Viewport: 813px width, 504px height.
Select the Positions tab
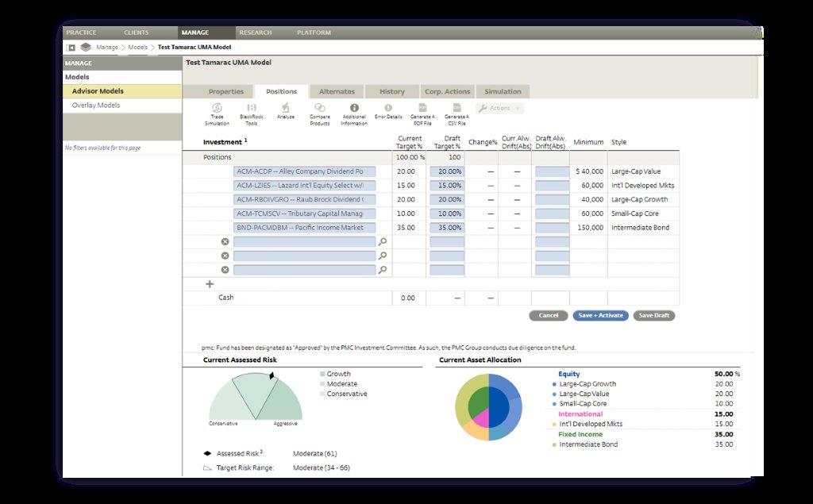282,91
